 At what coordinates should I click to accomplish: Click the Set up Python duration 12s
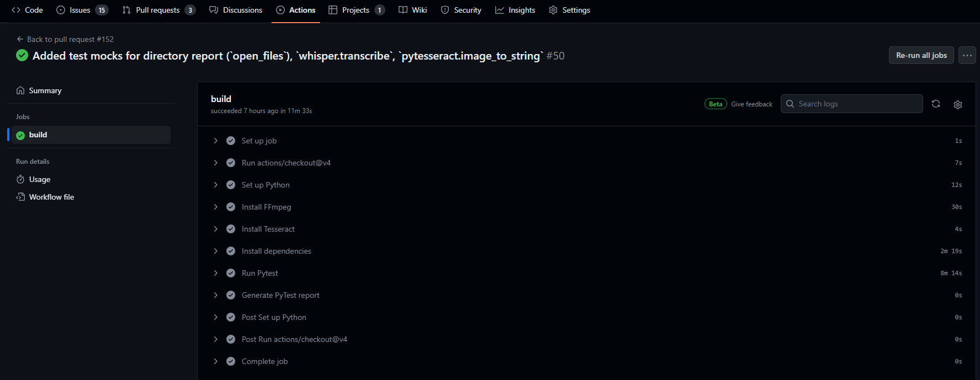[957, 185]
